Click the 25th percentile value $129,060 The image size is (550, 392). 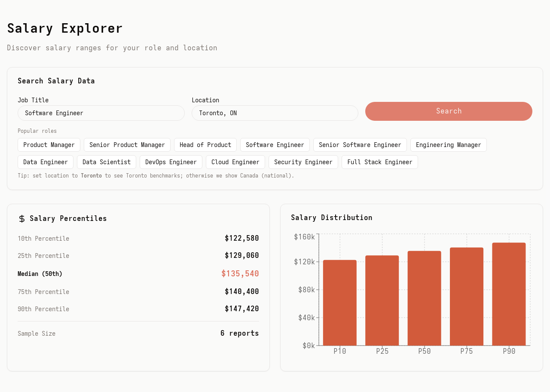[242, 256]
